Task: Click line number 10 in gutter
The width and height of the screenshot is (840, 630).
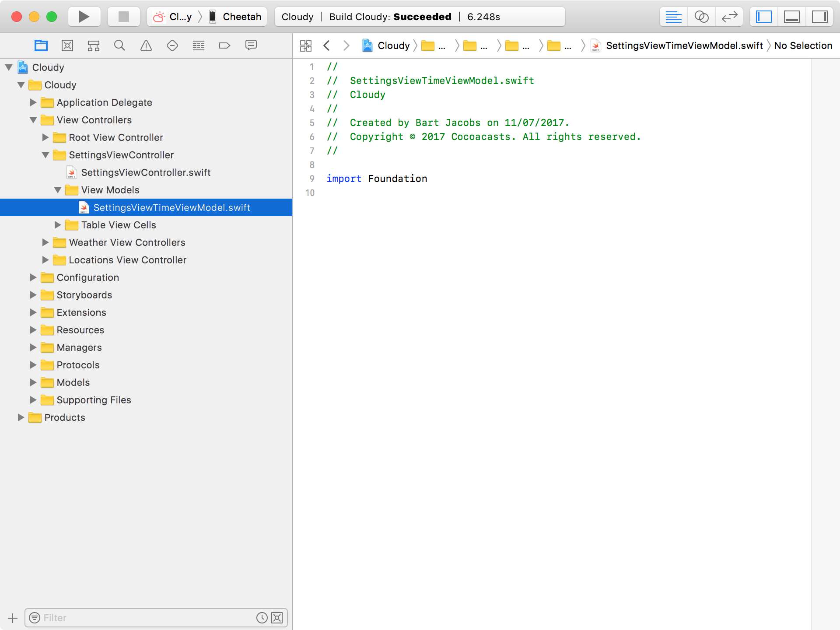Action: click(x=310, y=192)
